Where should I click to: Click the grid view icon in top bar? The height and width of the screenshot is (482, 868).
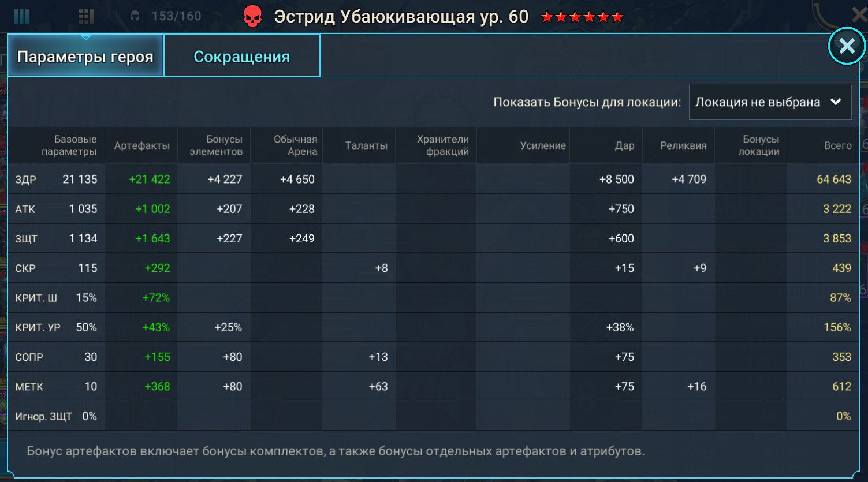[x=86, y=16]
